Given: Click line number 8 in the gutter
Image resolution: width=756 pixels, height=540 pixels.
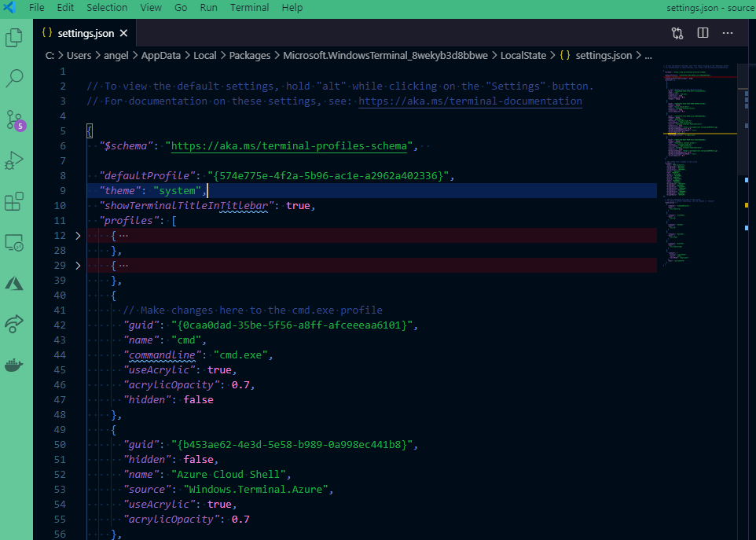Looking at the screenshot, I should (63, 175).
